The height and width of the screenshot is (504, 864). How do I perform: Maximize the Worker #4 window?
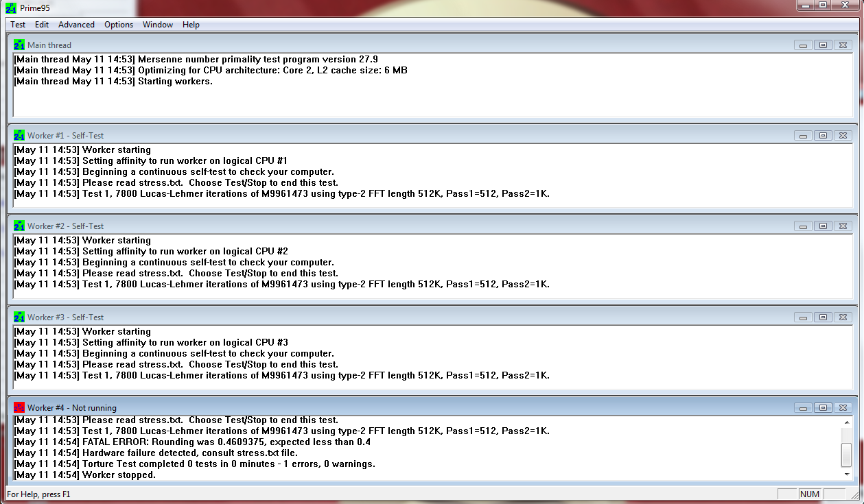(x=823, y=408)
